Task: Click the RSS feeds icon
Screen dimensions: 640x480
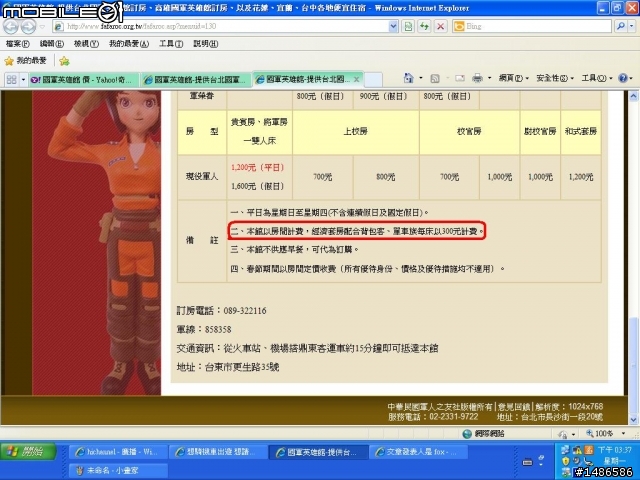Action: (x=435, y=78)
